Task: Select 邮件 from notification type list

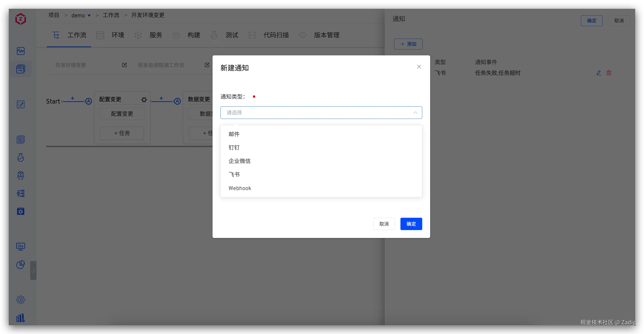Action: 234,134
